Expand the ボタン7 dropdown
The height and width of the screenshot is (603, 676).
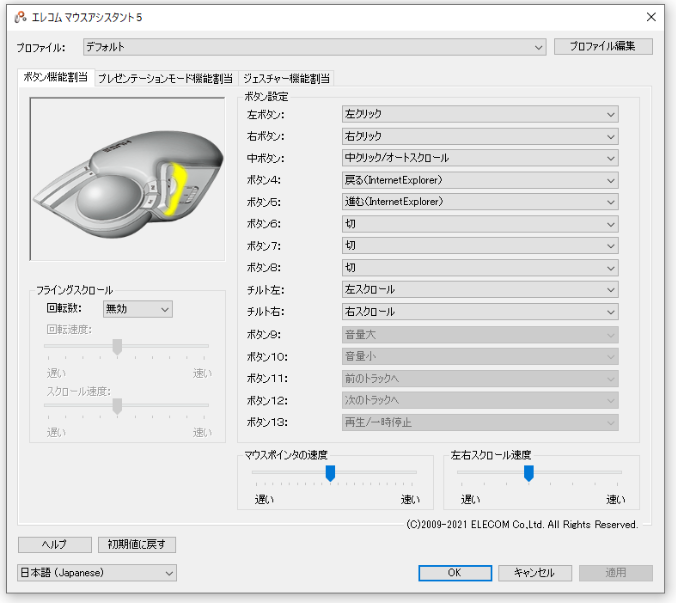pos(480,246)
